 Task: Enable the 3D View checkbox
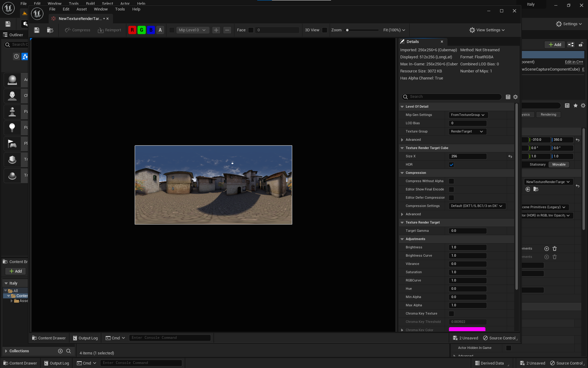click(325, 30)
